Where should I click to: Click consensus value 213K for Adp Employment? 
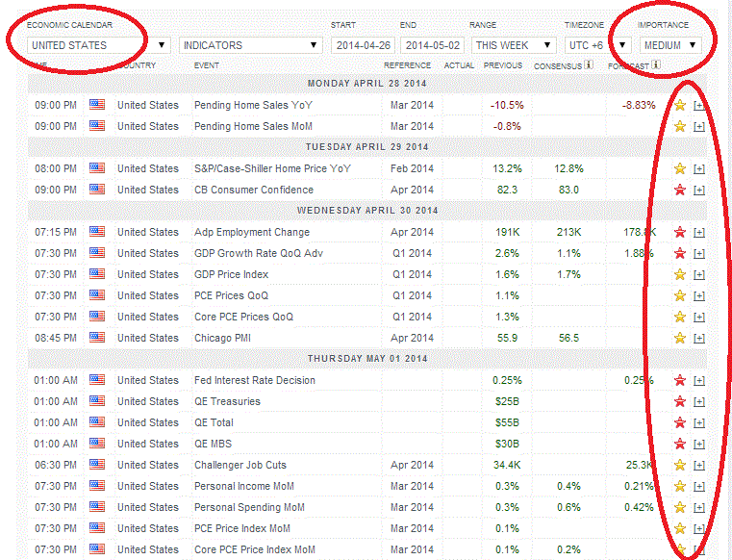pos(568,232)
